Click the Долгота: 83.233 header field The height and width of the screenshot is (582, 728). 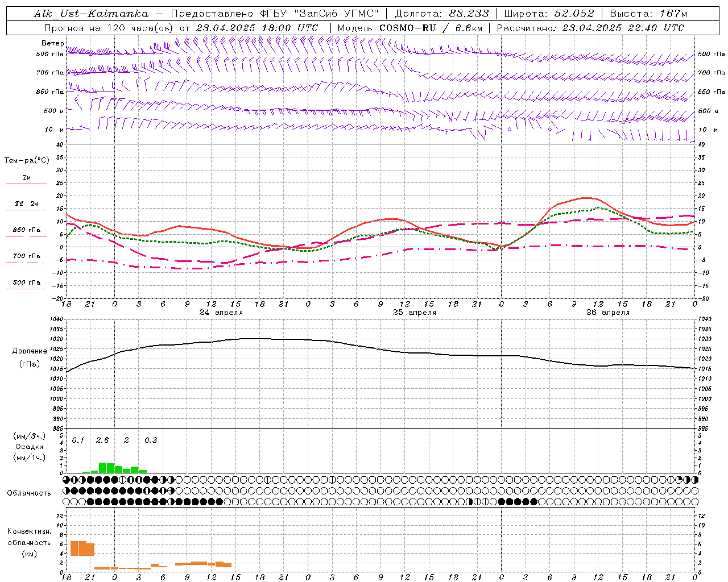point(441,14)
